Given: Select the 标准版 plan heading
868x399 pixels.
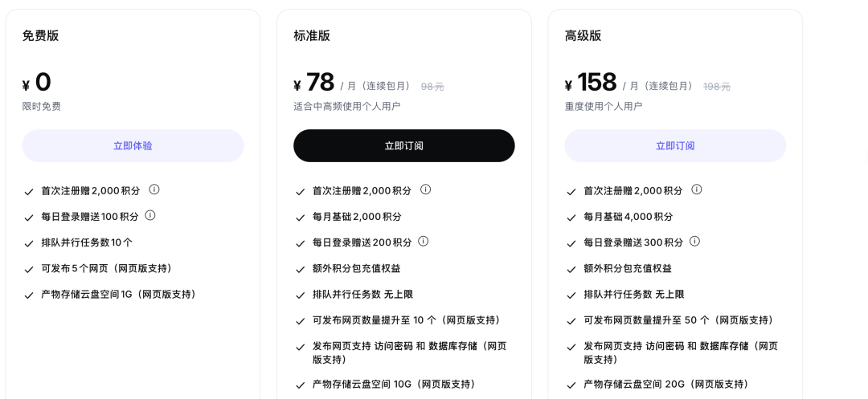Looking at the screenshot, I should (x=312, y=36).
